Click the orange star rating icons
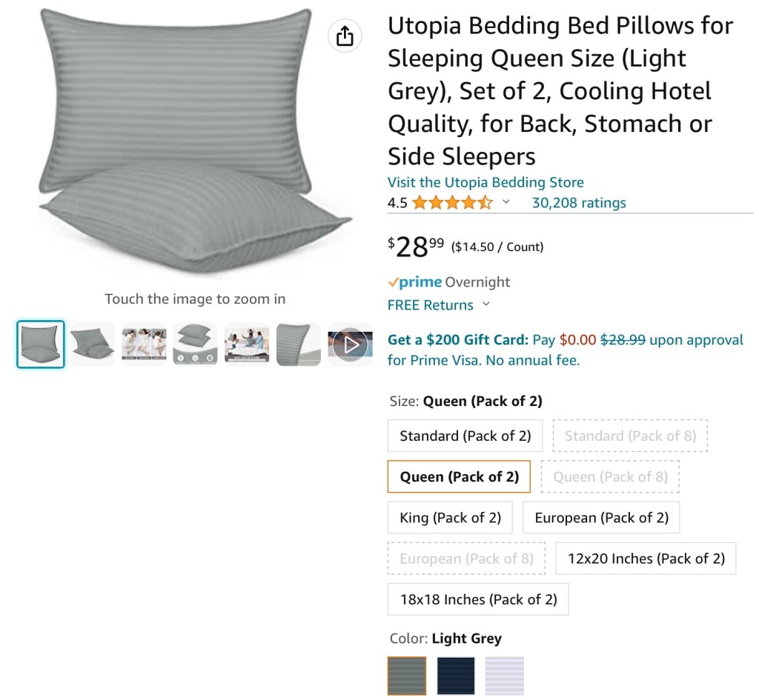The width and height of the screenshot is (759, 700). (x=452, y=203)
